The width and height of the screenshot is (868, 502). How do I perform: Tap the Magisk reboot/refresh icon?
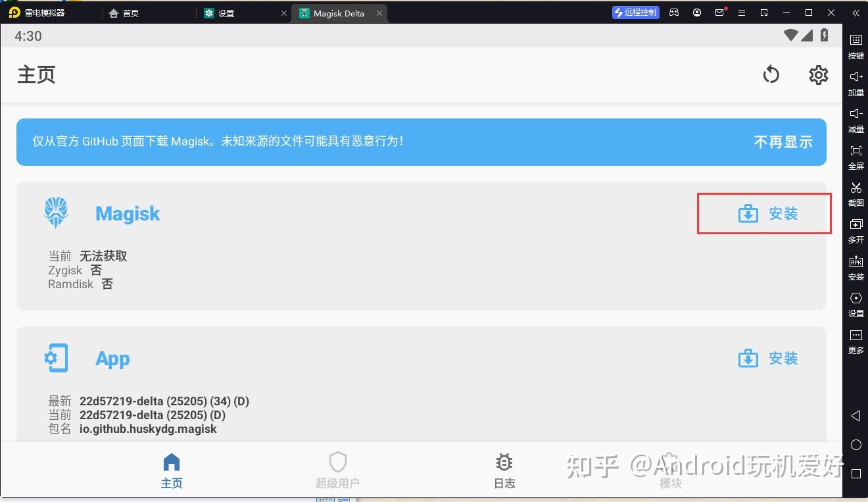771,74
